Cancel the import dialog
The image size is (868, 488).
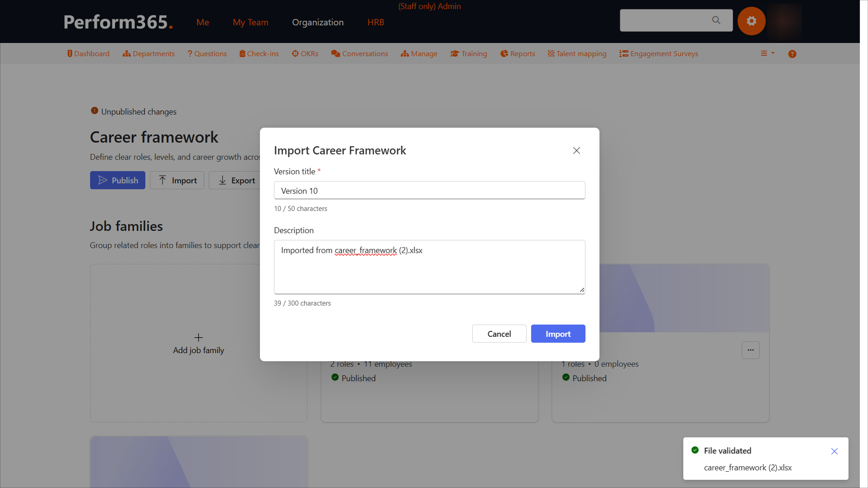pos(499,334)
